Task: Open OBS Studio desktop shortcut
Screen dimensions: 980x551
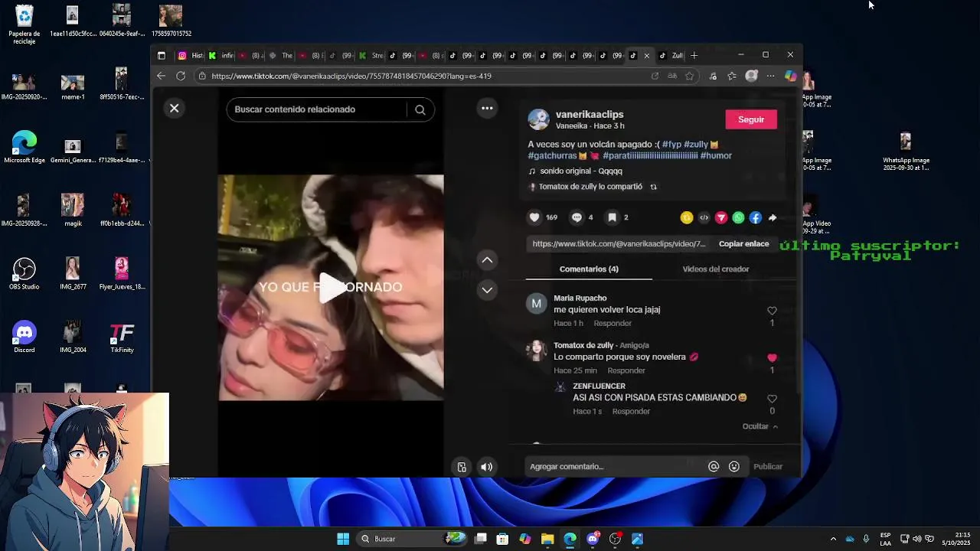Action: pyautogui.click(x=24, y=274)
